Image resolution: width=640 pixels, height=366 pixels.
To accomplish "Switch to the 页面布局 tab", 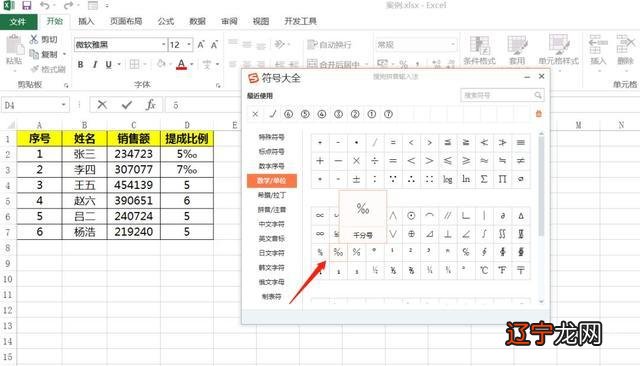I will [x=126, y=21].
